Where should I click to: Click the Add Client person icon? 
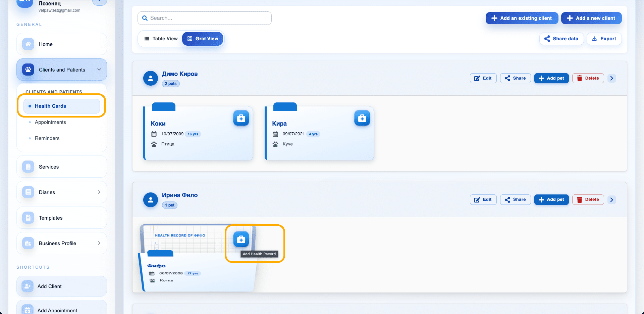point(28,286)
